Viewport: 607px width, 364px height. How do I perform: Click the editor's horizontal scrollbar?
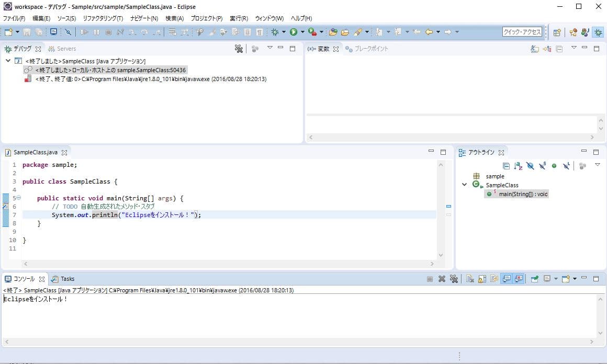(228, 264)
